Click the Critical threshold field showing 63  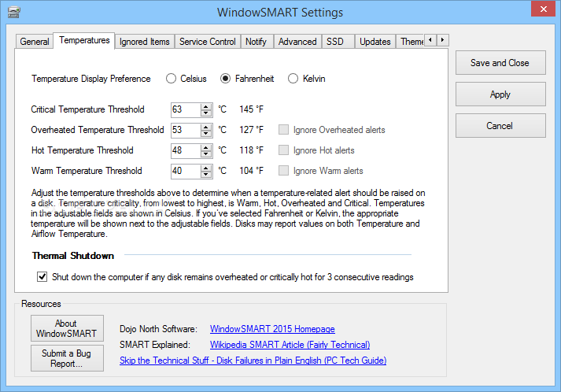186,110
